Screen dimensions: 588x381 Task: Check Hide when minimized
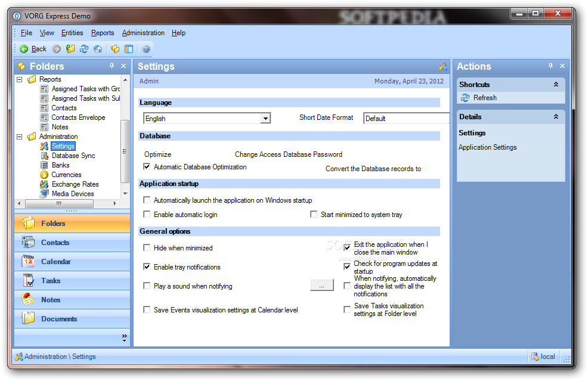click(x=147, y=248)
